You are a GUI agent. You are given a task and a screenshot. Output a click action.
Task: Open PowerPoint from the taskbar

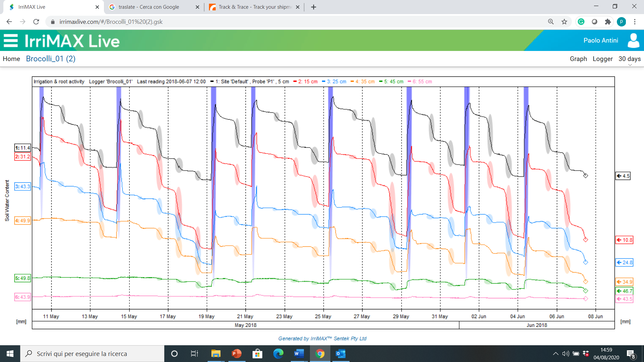pyautogui.click(x=236, y=354)
